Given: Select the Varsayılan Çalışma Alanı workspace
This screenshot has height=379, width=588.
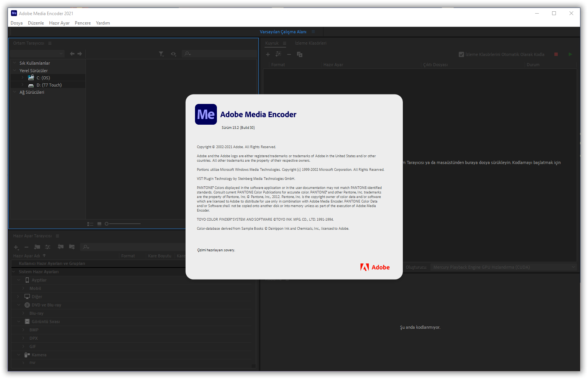Looking at the screenshot, I should pos(283,32).
